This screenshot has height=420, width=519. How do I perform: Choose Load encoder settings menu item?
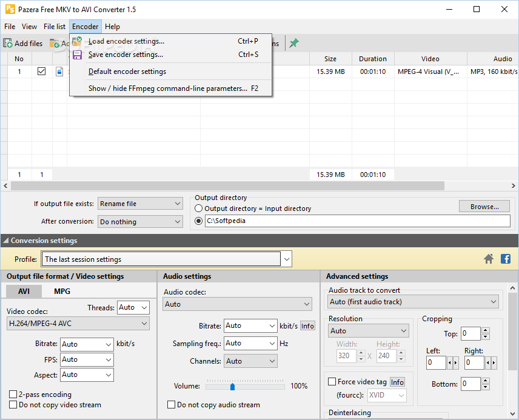[x=170, y=41]
